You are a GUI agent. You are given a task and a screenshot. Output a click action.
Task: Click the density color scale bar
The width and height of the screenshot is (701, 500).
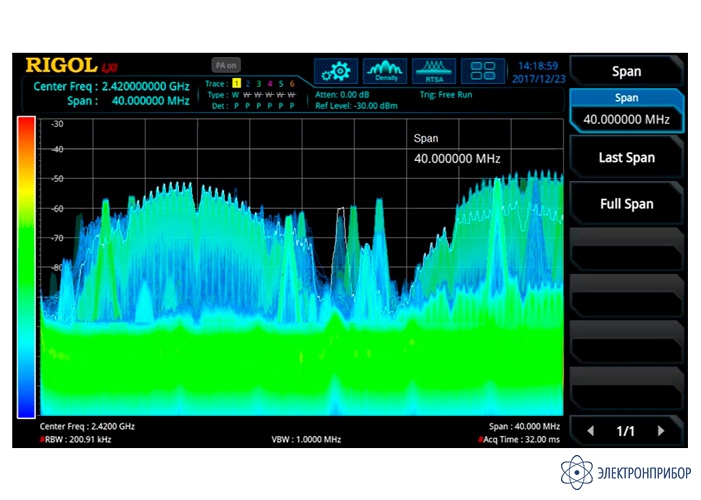tap(27, 266)
